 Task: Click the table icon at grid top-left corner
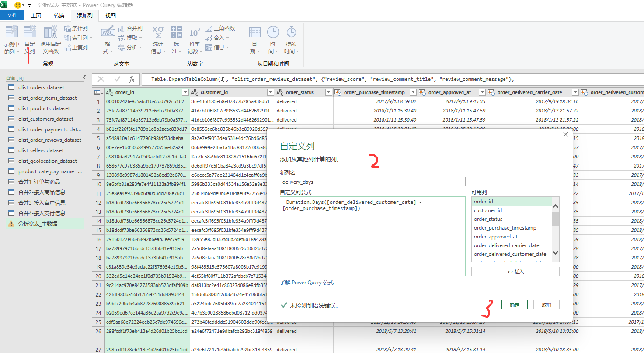tap(98, 92)
